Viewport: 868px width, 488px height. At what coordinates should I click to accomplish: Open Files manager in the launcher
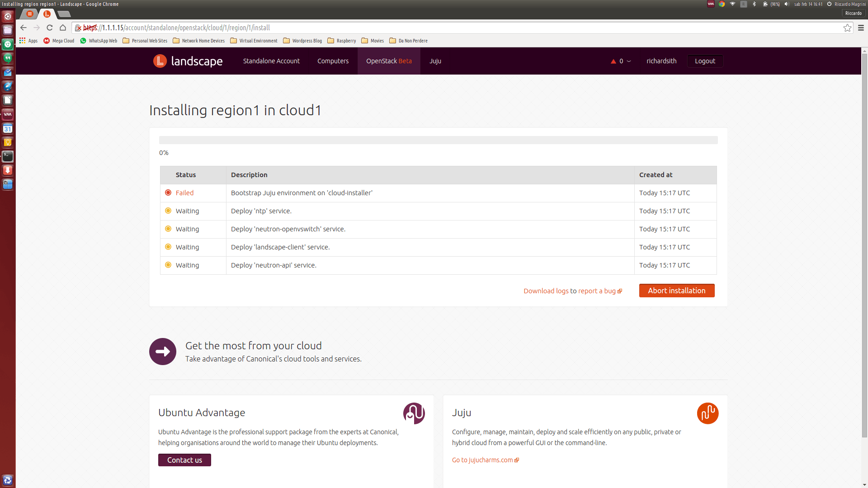(8, 30)
